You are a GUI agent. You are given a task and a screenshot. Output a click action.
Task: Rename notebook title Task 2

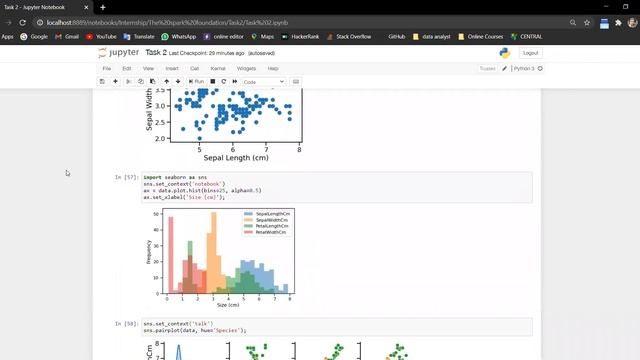[x=156, y=53]
